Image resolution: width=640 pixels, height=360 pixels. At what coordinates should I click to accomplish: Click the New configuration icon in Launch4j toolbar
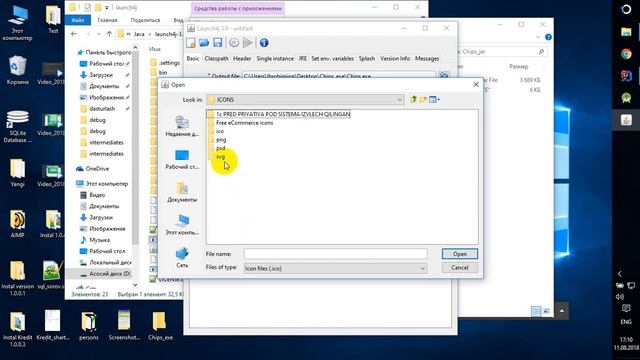point(191,43)
